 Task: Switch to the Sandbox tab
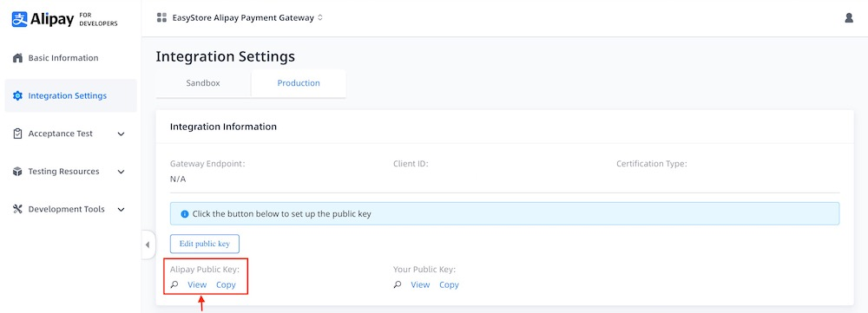pyautogui.click(x=203, y=83)
